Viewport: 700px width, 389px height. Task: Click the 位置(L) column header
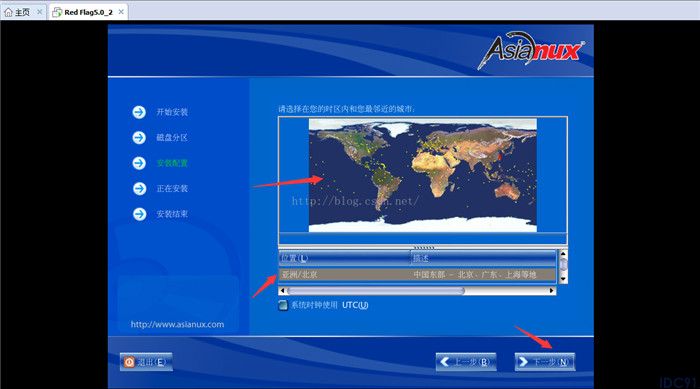tap(345, 258)
